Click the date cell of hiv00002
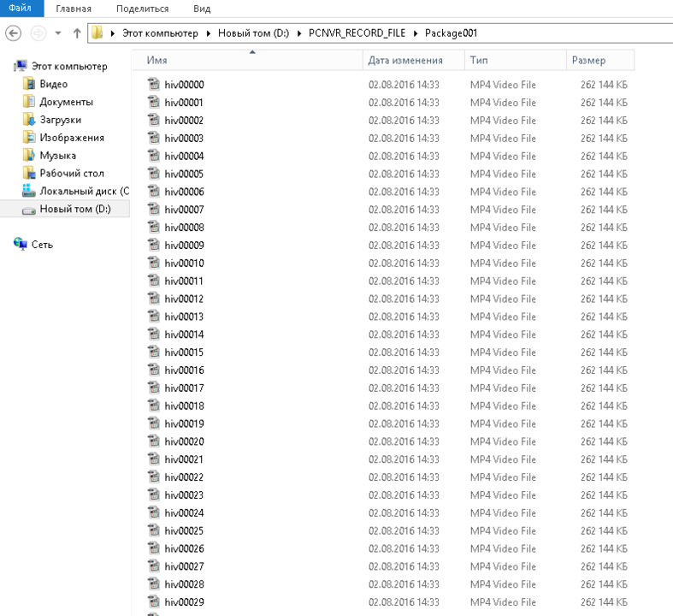This screenshot has width=673, height=616. pos(404,121)
